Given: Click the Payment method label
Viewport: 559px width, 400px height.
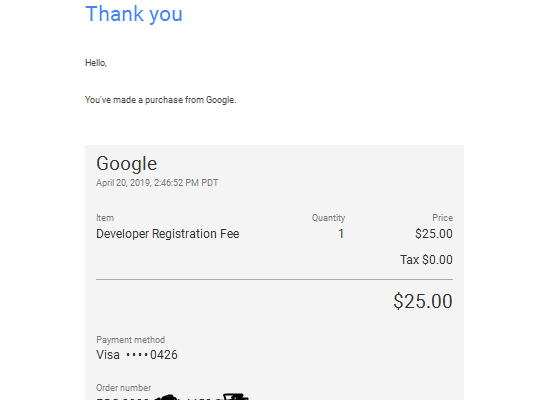Looking at the screenshot, I should pos(130,340).
